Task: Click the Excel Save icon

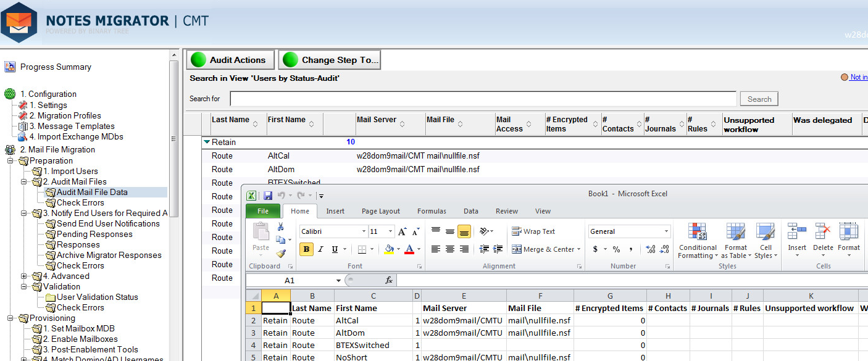Action: point(268,196)
